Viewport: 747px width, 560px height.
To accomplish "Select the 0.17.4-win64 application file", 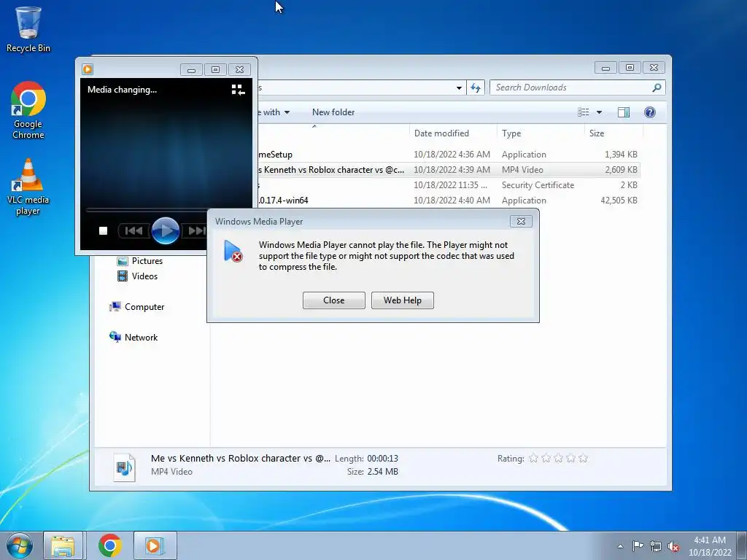I will click(448, 200).
